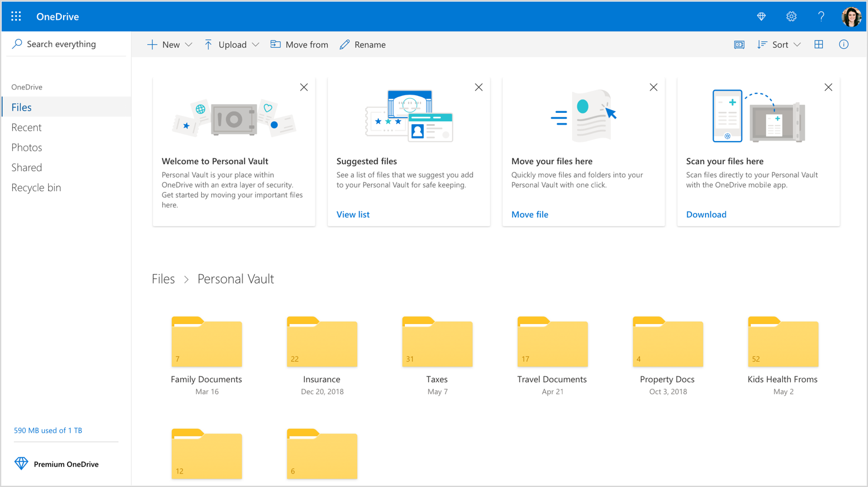This screenshot has width=868, height=487.
Task: Open the Taxes folder
Action: coord(437,343)
